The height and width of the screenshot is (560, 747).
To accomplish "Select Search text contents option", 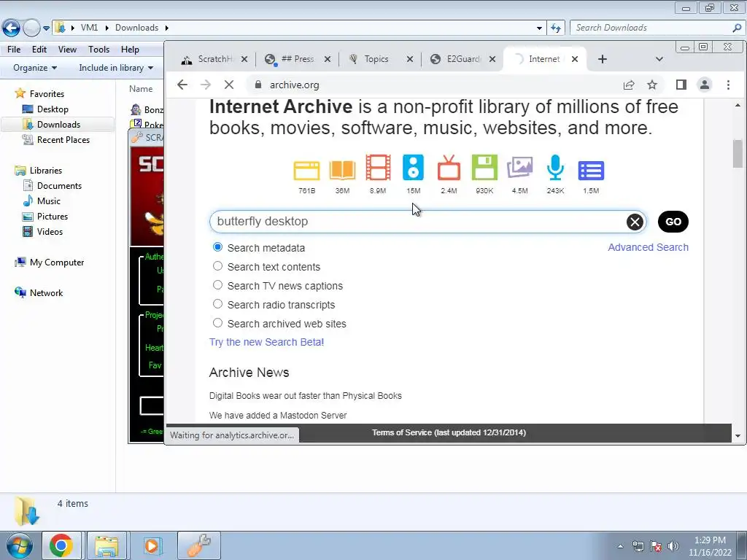I will (x=217, y=266).
